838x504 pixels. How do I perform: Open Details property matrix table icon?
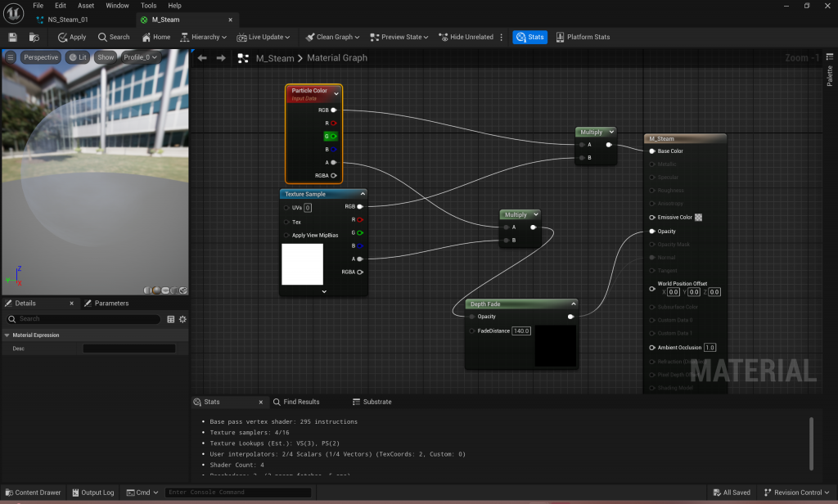[170, 319]
